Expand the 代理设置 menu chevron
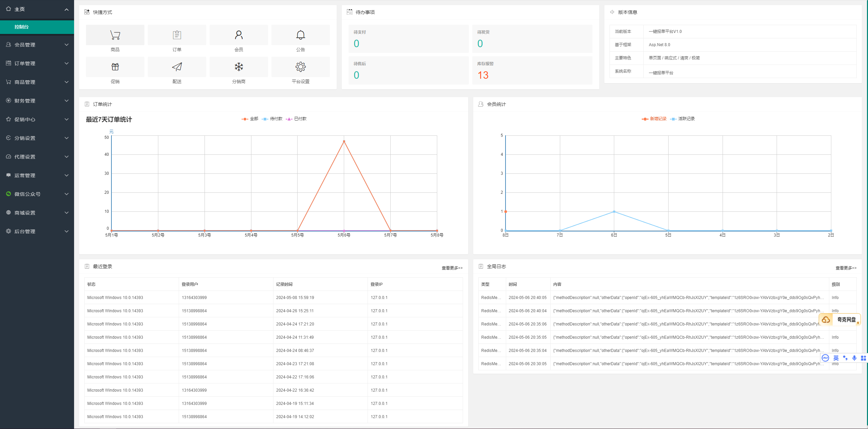 tap(67, 157)
